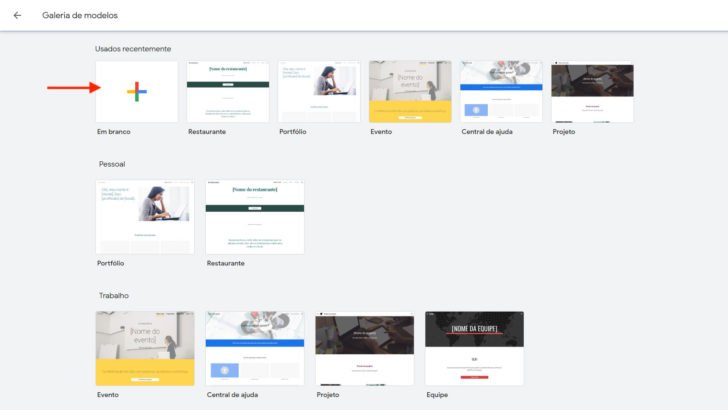Open the Evento thumbnail under Trabalho
This screenshot has width=728, height=410.
145,347
